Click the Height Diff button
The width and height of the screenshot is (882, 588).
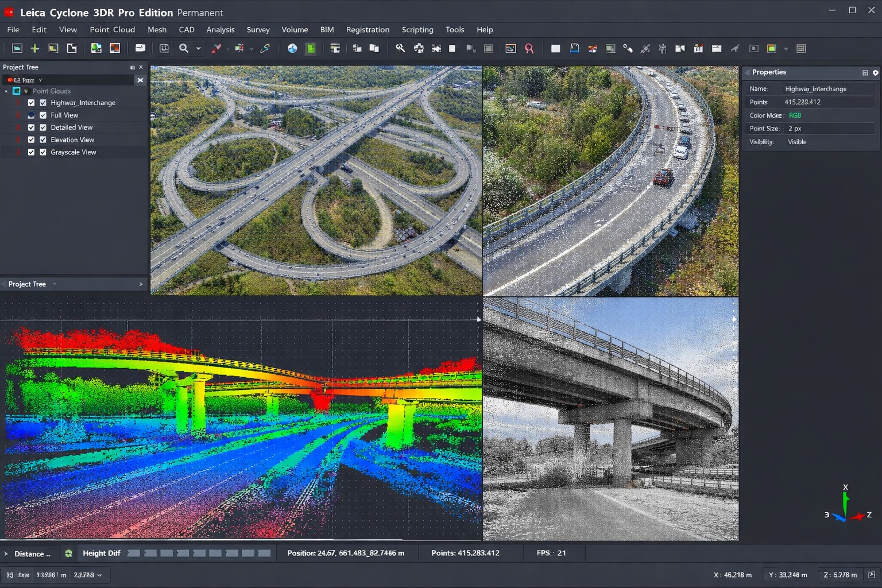coord(102,554)
